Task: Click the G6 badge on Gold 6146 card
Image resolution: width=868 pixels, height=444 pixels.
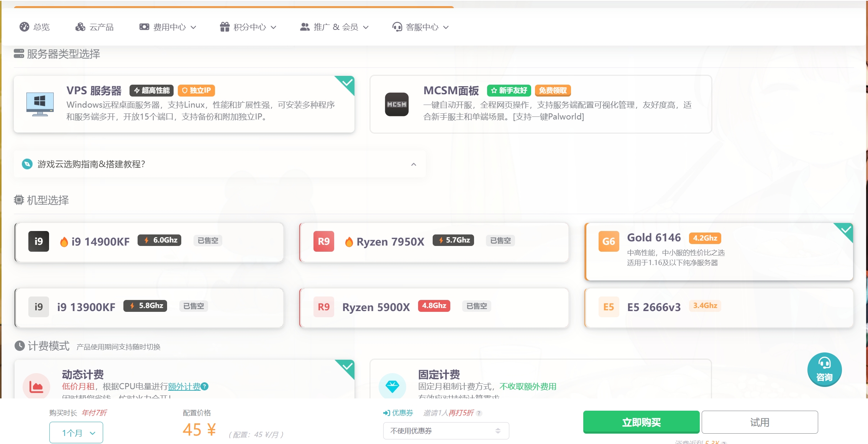Action: coord(609,242)
